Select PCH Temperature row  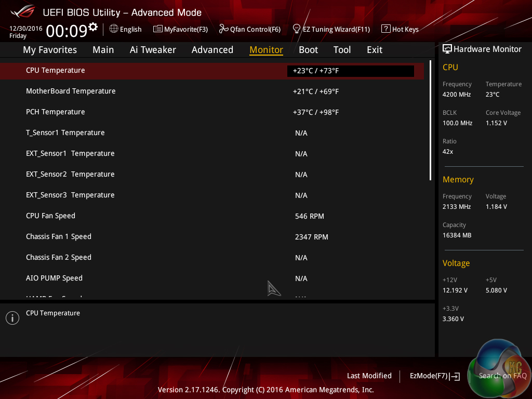point(212,112)
